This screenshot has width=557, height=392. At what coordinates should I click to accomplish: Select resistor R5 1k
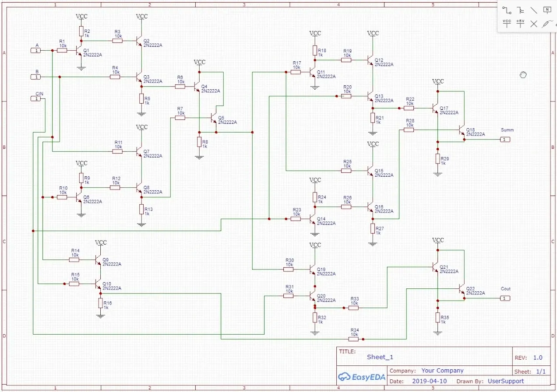141,98
